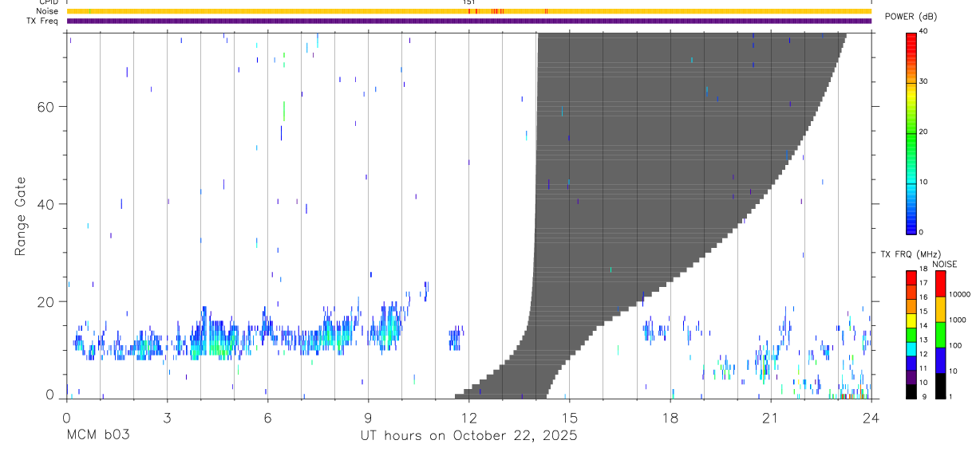This screenshot has width=980, height=452.
Task: Pick the blue segment of NOISE bar
Action: tap(940, 360)
